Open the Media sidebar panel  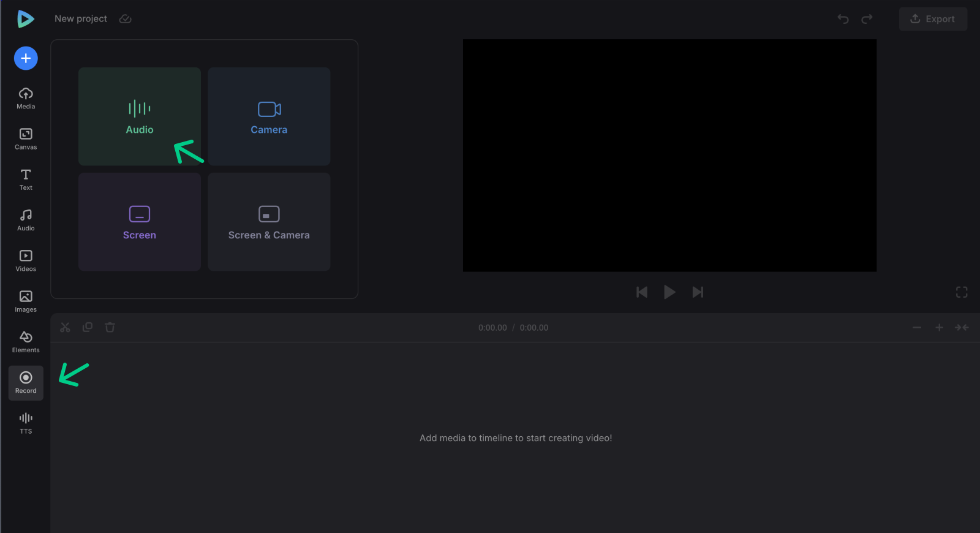(x=26, y=99)
